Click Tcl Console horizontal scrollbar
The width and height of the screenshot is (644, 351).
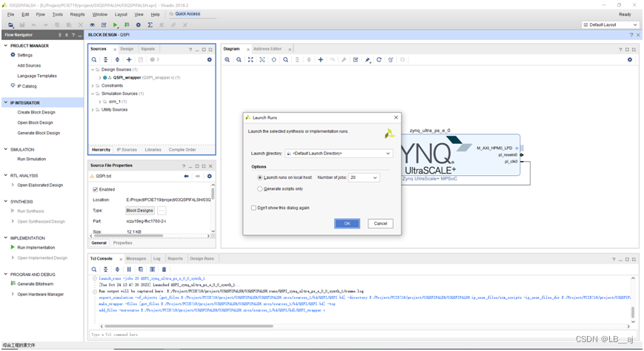pyautogui.click(x=189, y=327)
